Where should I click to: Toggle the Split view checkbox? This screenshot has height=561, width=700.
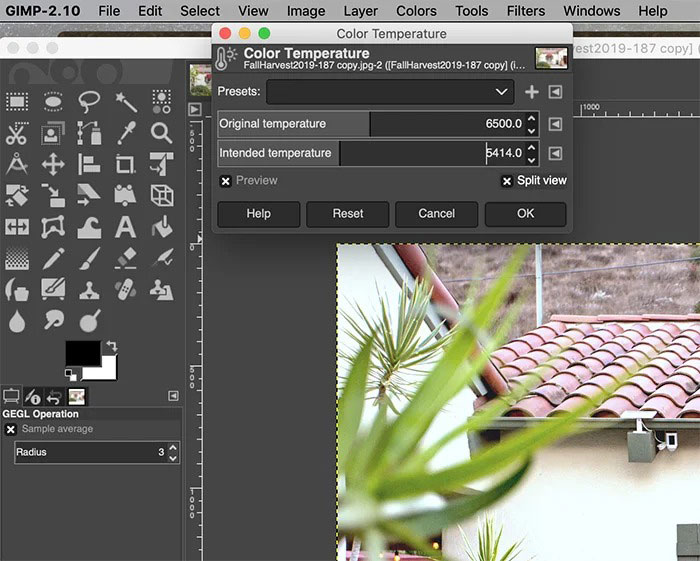tap(507, 181)
